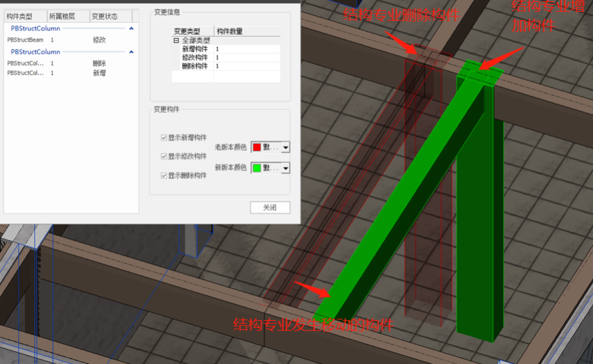Select the PBStructCol 删除 row
593x364 pixels.
pos(70,63)
